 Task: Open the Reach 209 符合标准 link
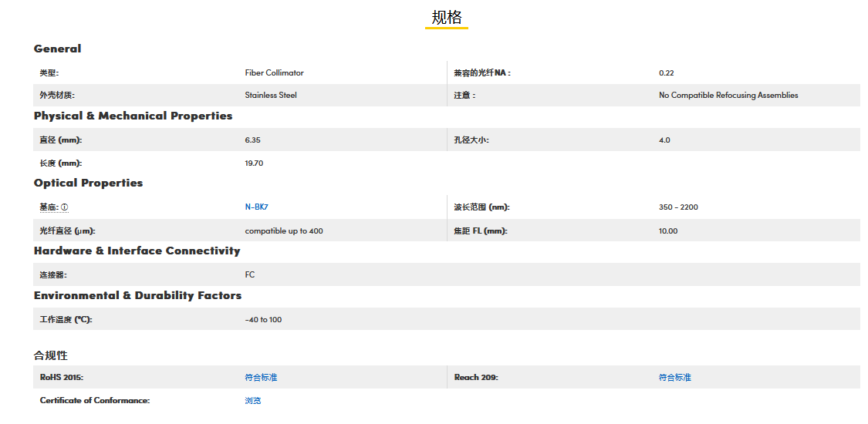[x=675, y=378]
